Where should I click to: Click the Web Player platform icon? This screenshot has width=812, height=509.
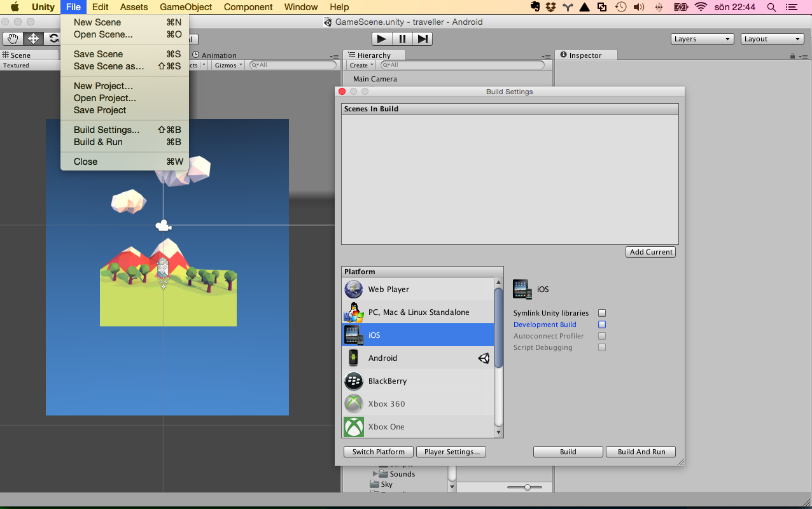pos(354,289)
